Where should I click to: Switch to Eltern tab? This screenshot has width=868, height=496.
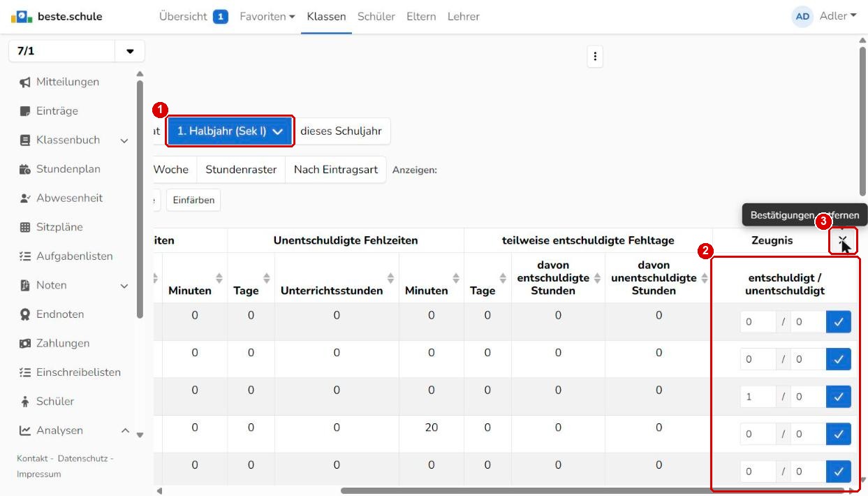pos(421,16)
